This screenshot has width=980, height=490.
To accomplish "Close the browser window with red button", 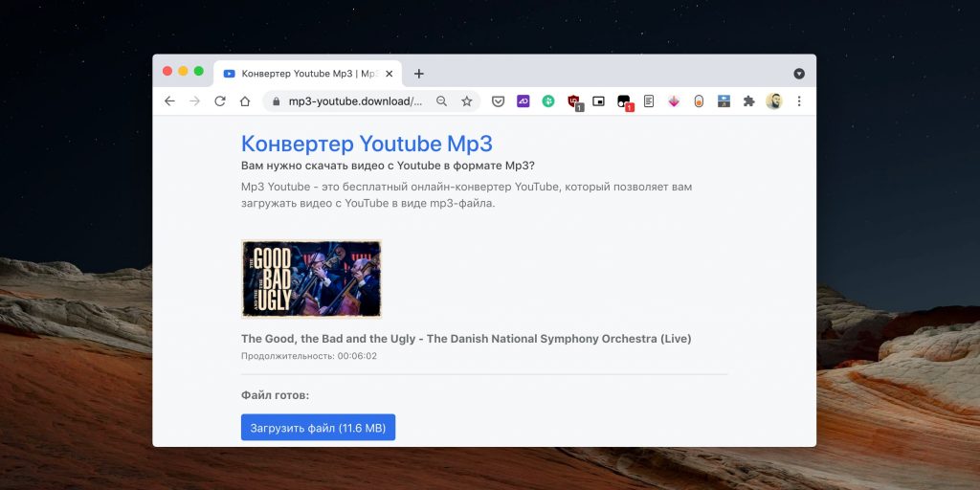I will pos(167,71).
